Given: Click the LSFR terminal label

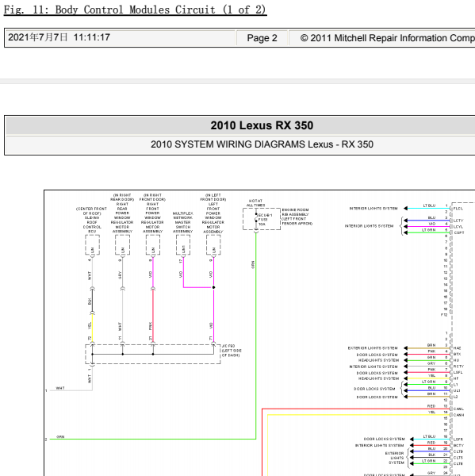Looking at the screenshot, I should pos(458,440).
